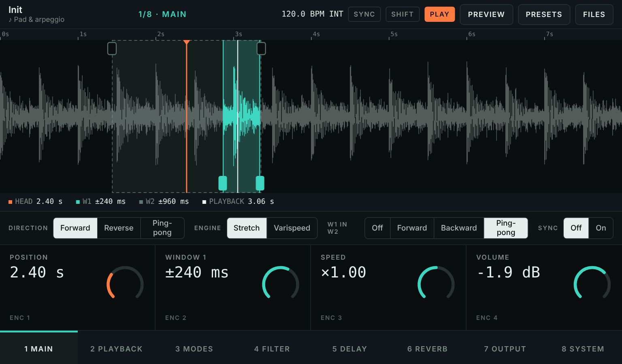Click the left teal W1 bottom handle

click(x=223, y=183)
